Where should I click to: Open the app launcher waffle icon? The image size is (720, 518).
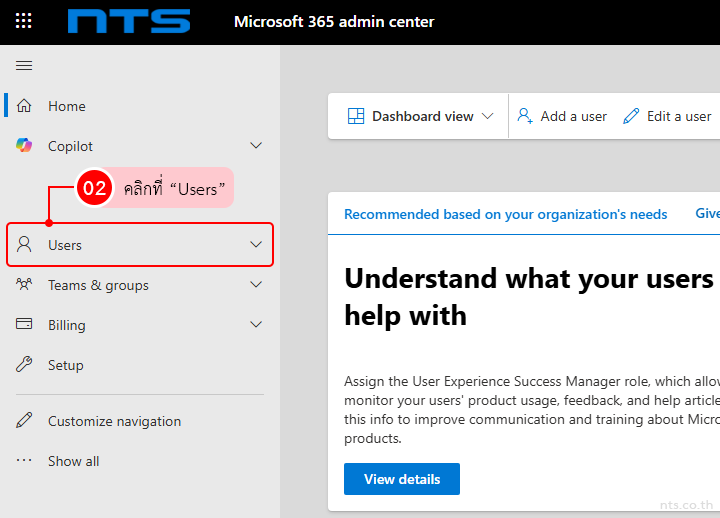pos(24,21)
